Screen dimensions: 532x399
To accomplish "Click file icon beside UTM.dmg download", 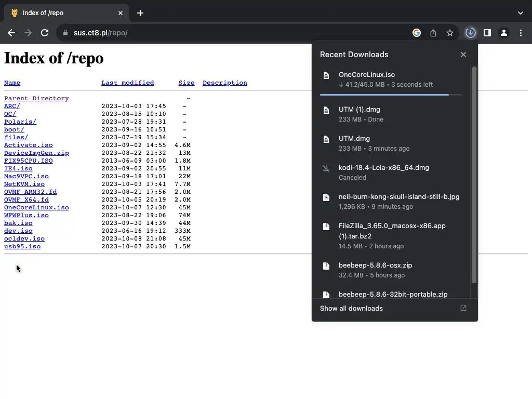I will click(326, 139).
